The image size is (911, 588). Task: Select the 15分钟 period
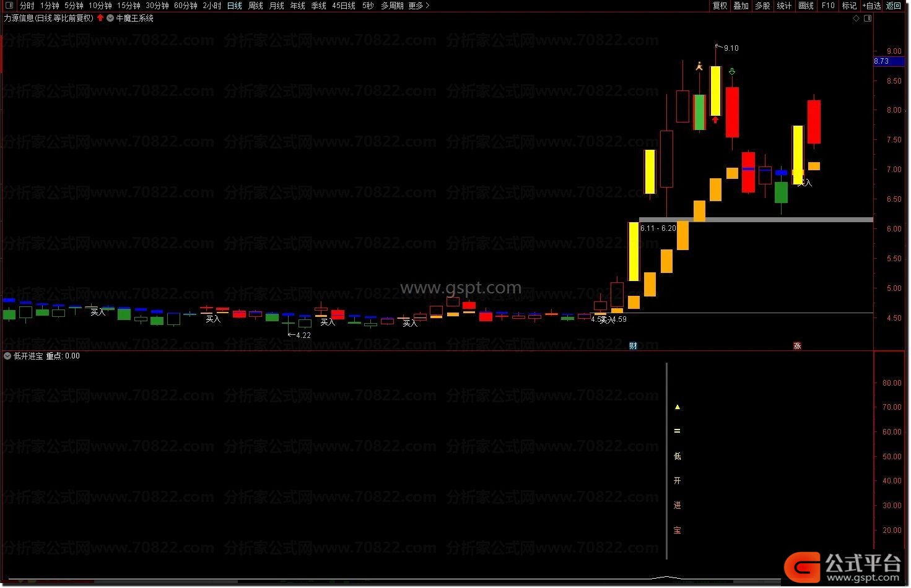point(129,6)
